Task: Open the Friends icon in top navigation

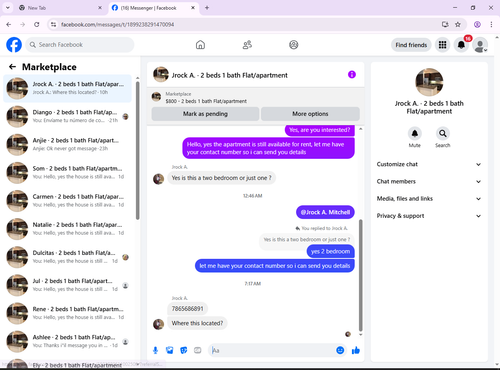Action: tap(247, 45)
